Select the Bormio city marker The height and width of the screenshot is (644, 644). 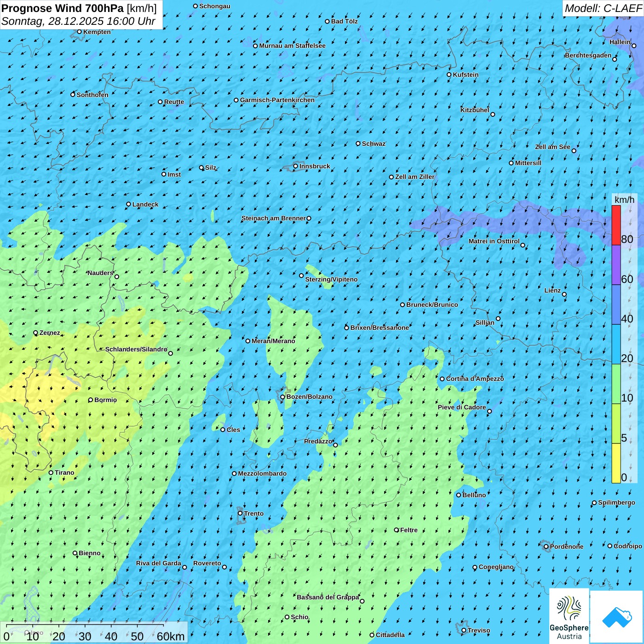coord(91,400)
